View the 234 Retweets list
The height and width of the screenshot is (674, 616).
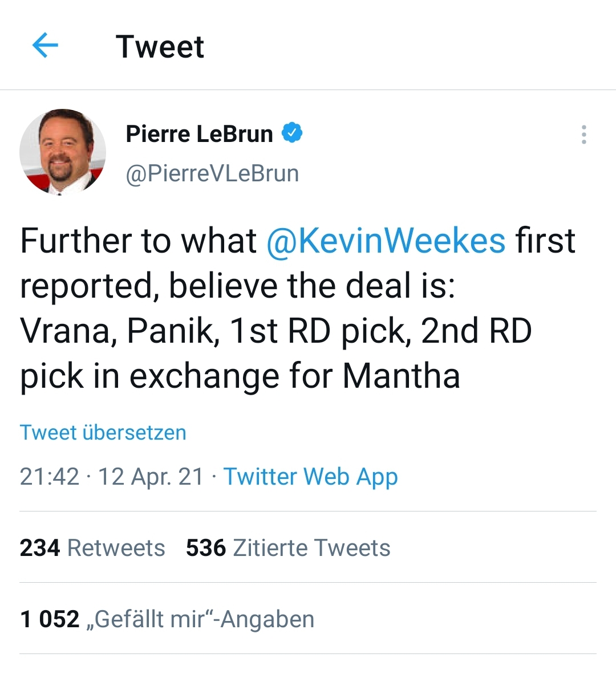pos(92,548)
